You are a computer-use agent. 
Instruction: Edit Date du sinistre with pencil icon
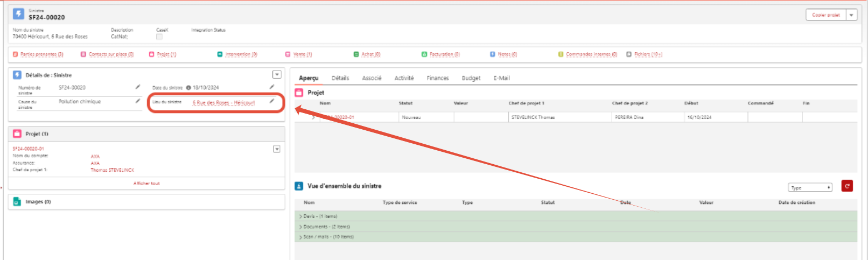tap(272, 87)
